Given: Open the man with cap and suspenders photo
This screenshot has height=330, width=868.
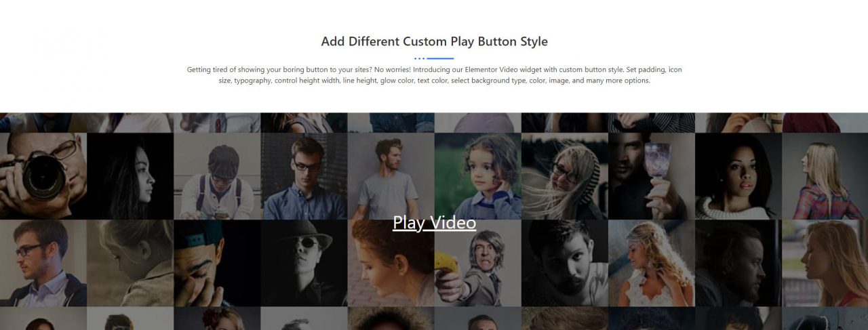Looking at the screenshot, I should click(217, 175).
